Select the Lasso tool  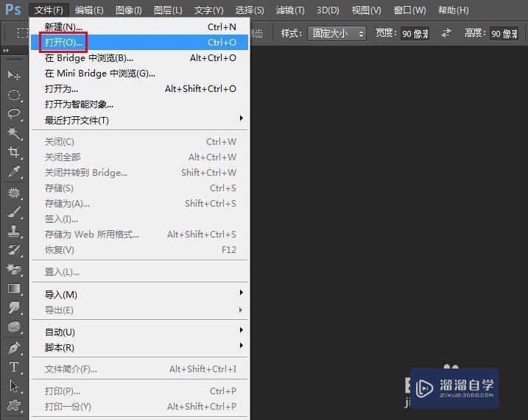click(14, 113)
